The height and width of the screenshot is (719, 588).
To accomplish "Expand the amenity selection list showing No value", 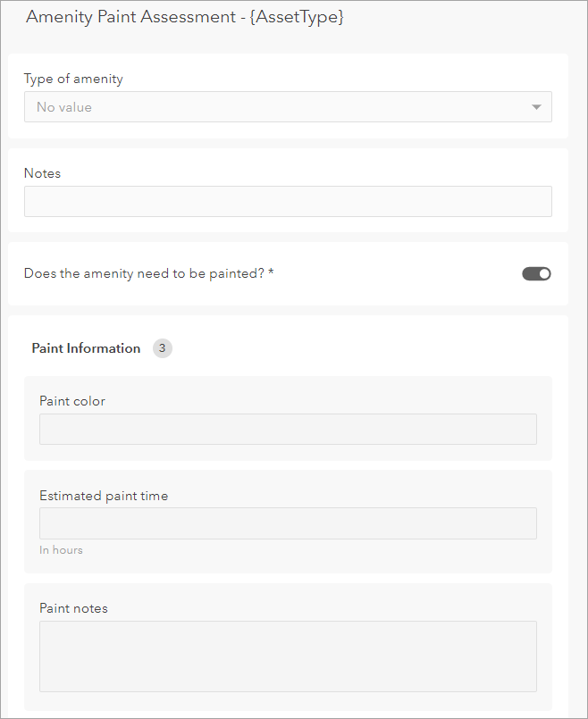I will pyautogui.click(x=288, y=106).
